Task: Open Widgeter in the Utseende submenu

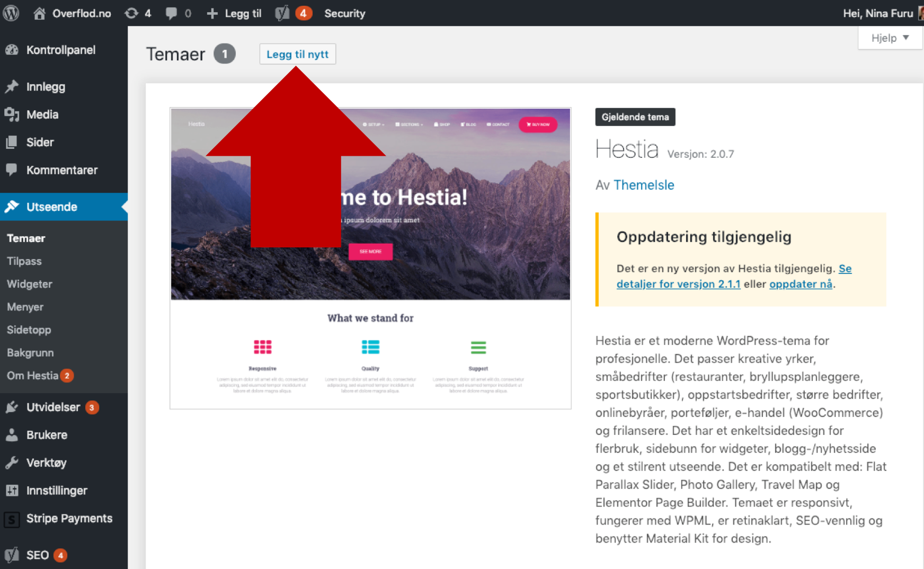Action: 30,284
